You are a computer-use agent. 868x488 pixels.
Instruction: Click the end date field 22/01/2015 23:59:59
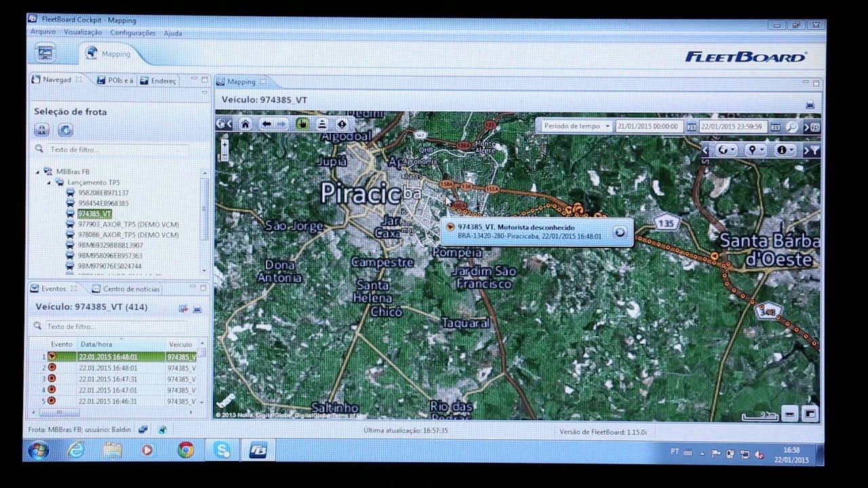point(733,126)
